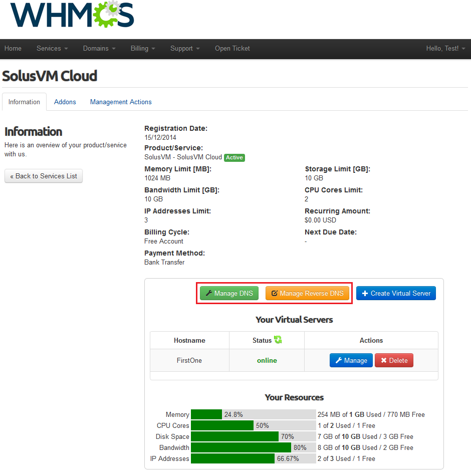The width and height of the screenshot is (471, 476).
Task: Click the Memory usage bar
Action: tap(253, 414)
